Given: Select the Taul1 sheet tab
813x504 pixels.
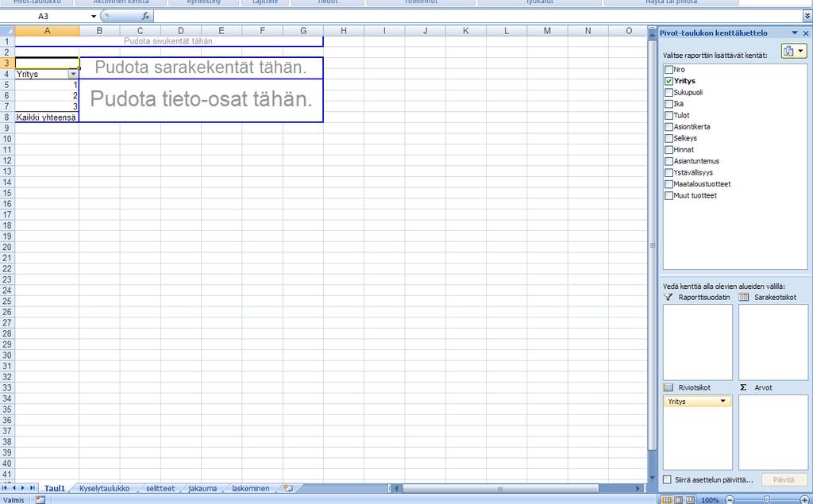Looking at the screenshot, I should pos(55,488).
